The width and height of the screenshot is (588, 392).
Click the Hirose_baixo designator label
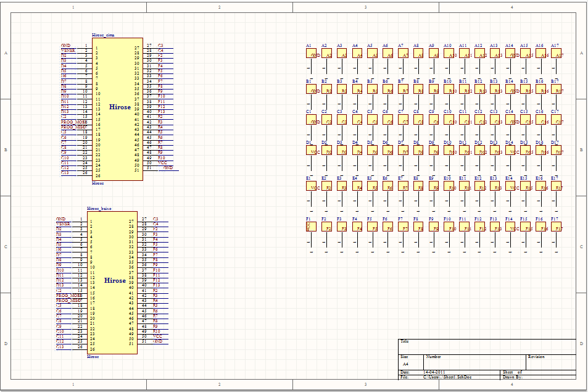(x=99, y=209)
